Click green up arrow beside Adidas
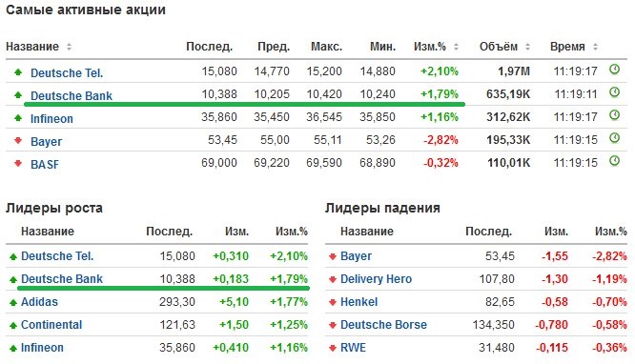The width and height of the screenshot is (635, 364). coord(13,302)
